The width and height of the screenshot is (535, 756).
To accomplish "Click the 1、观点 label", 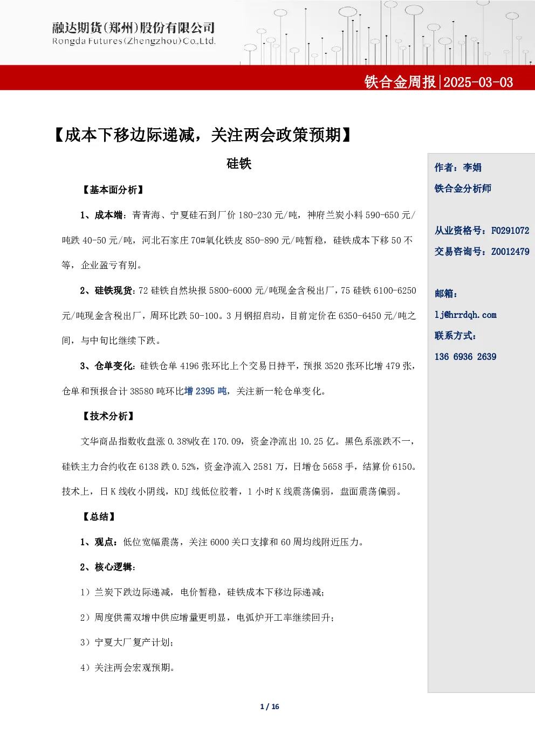I will 98,542.
